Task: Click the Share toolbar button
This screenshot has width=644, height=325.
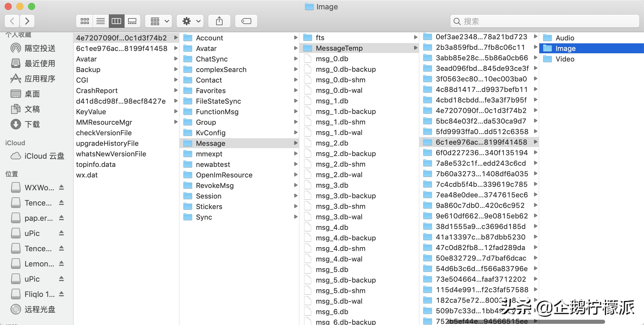Action: [219, 21]
